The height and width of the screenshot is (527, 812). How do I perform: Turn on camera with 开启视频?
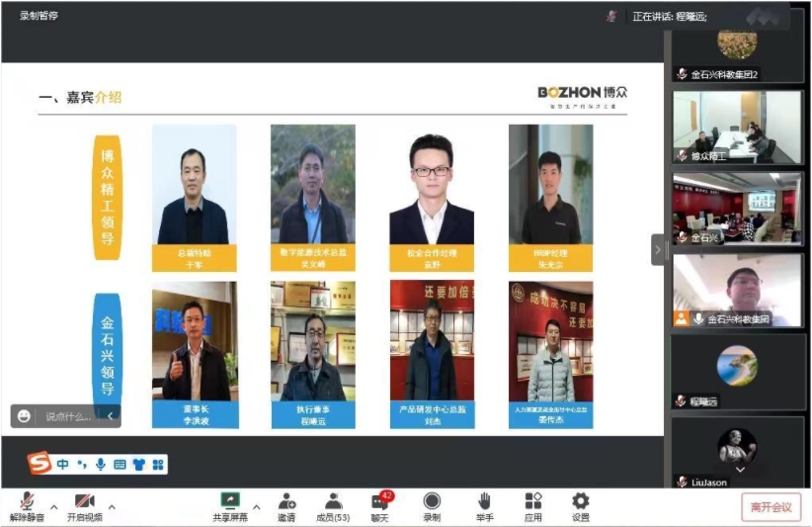pos(84,507)
